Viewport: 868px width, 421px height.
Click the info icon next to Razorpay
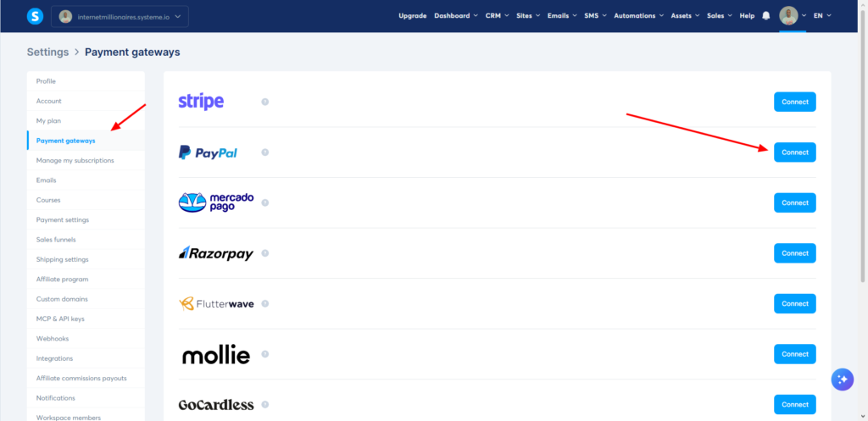click(x=265, y=253)
